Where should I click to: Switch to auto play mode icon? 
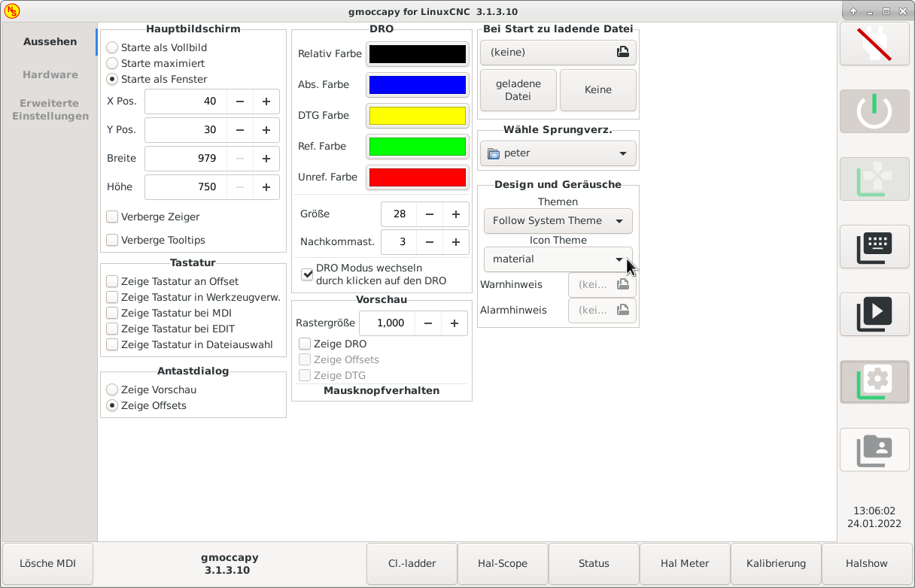pyautogui.click(x=874, y=314)
